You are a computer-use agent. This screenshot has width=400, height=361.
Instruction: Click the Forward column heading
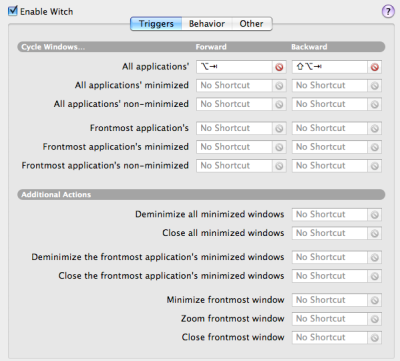coord(211,47)
